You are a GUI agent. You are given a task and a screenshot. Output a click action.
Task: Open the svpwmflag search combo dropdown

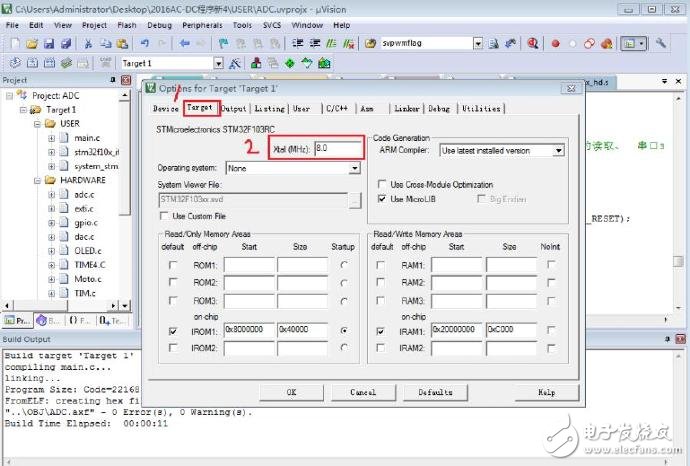pyautogui.click(x=477, y=43)
